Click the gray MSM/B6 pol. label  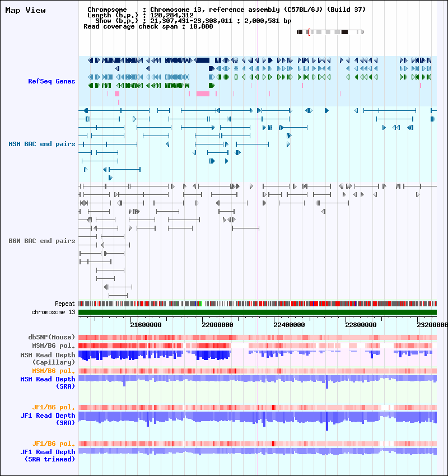53,346
